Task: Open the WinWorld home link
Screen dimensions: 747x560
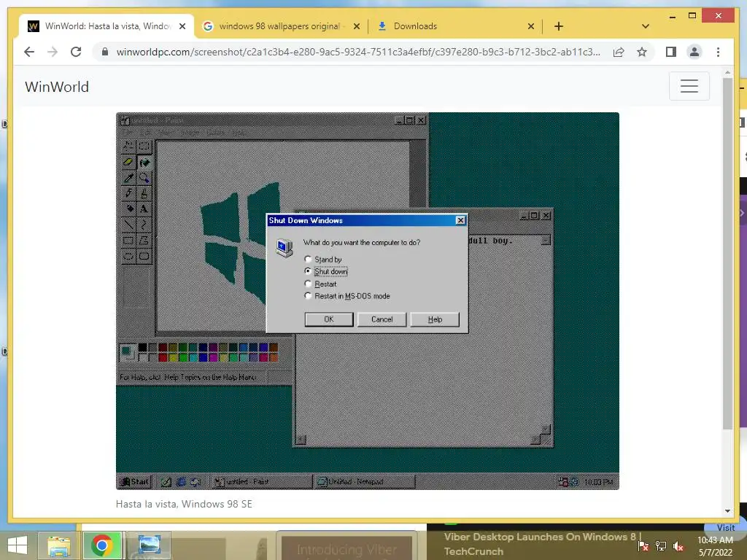Action: click(x=57, y=87)
